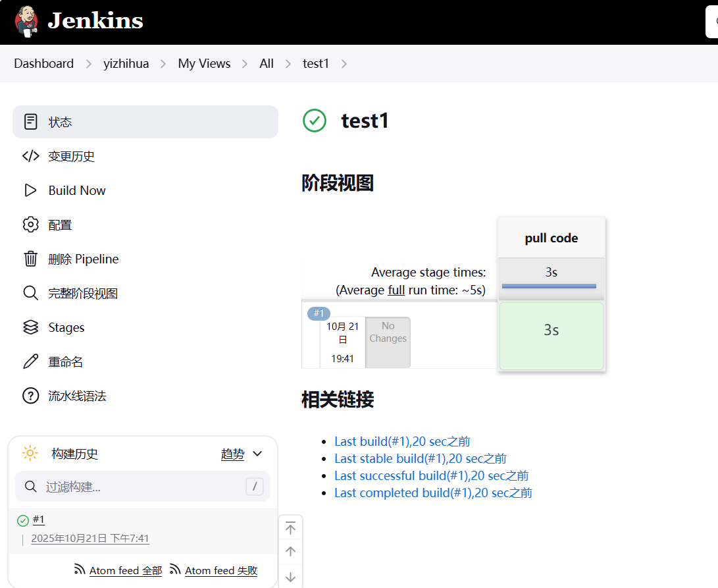Expand chevron after test1 breadcrumb

tap(344, 64)
